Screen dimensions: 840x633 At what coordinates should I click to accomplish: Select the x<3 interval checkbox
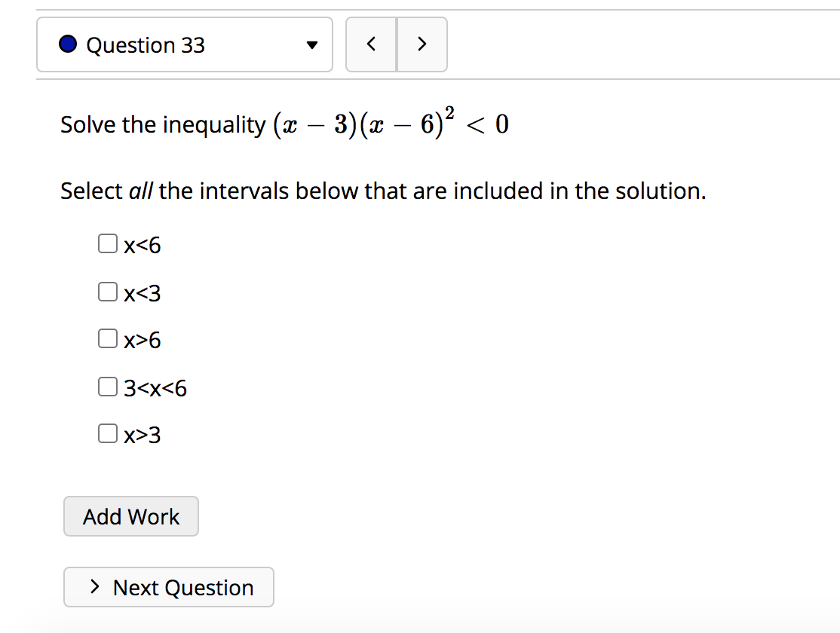pyautogui.click(x=107, y=290)
